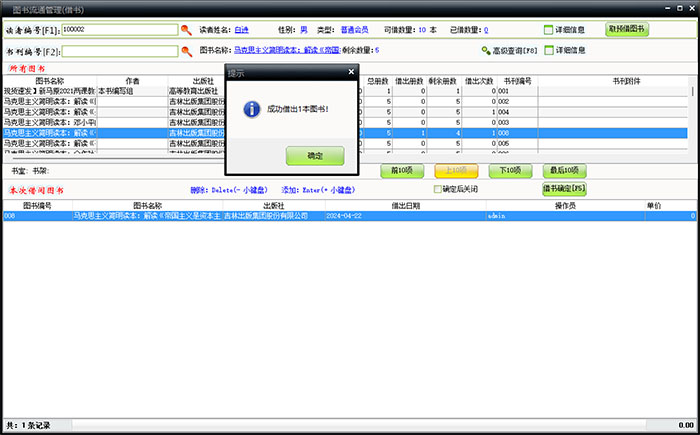Click the 操作员 column header
Viewport: 700px width, 435px height.
[565, 206]
